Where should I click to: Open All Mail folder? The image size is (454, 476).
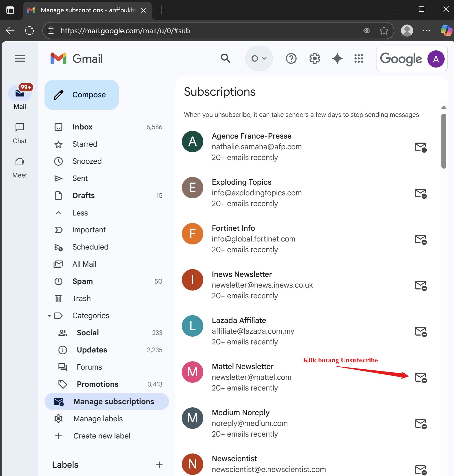107,264
